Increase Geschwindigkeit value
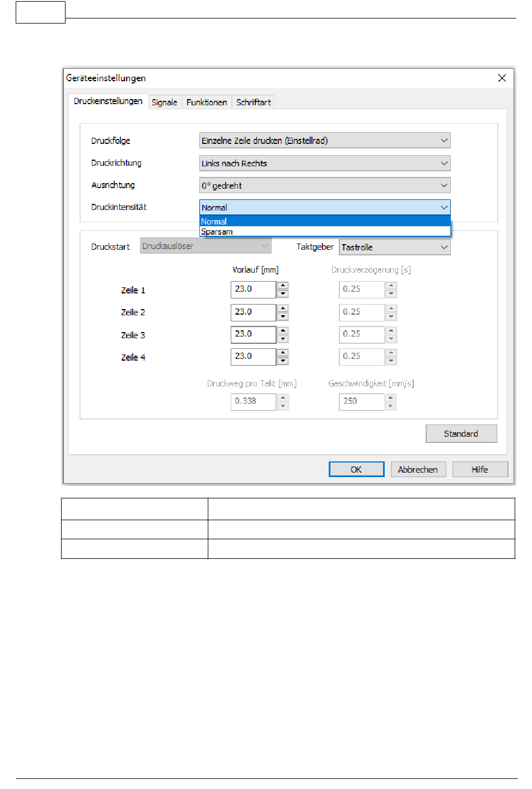532x789 pixels. 391,398
